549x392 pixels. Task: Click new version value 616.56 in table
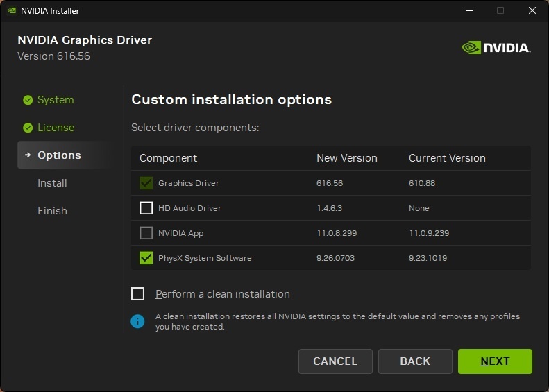[330, 183]
